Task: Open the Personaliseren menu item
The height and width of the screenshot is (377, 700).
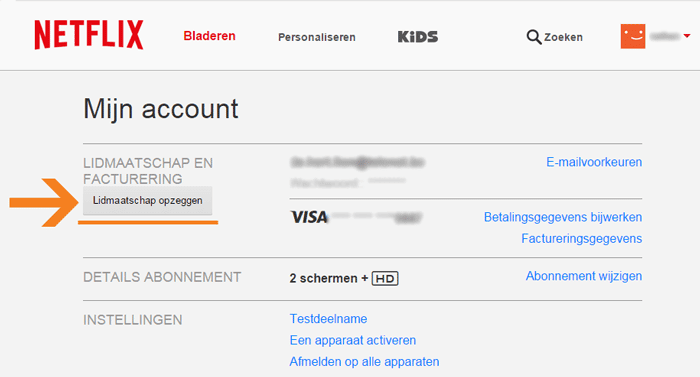Action: (317, 37)
